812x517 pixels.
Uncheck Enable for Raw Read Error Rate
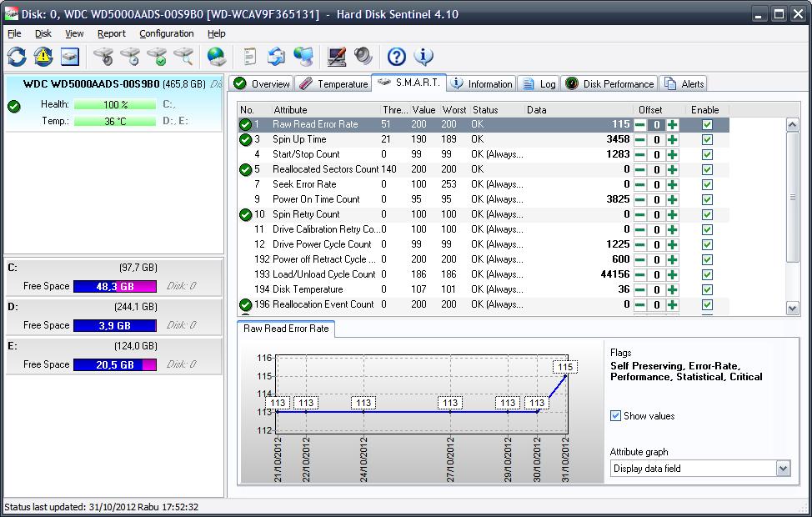pyautogui.click(x=707, y=124)
